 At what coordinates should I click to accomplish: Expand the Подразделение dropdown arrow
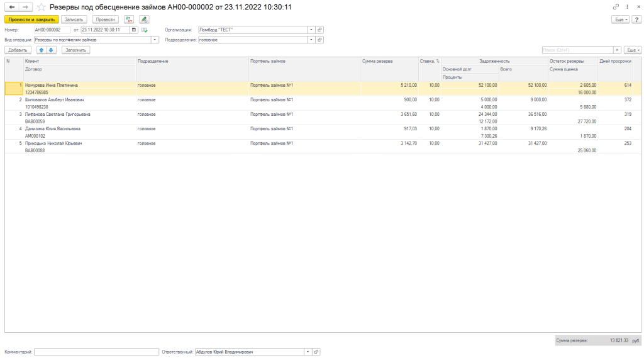311,40
